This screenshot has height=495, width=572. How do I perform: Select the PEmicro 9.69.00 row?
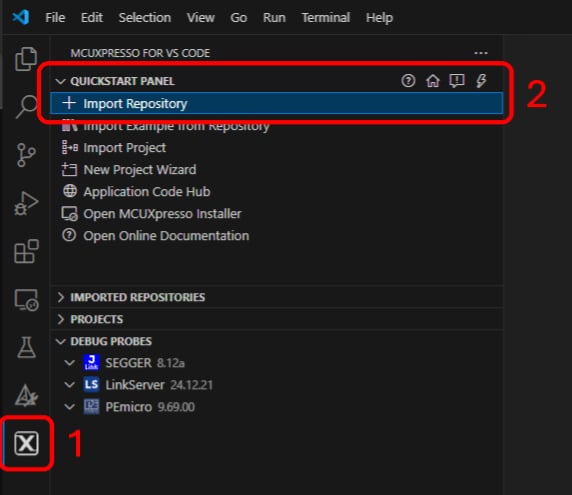click(x=277, y=407)
